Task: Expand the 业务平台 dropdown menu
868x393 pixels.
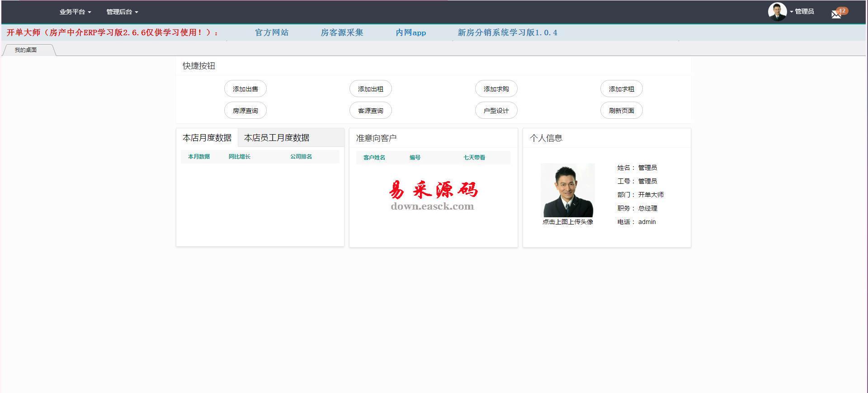Action: pyautogui.click(x=75, y=12)
